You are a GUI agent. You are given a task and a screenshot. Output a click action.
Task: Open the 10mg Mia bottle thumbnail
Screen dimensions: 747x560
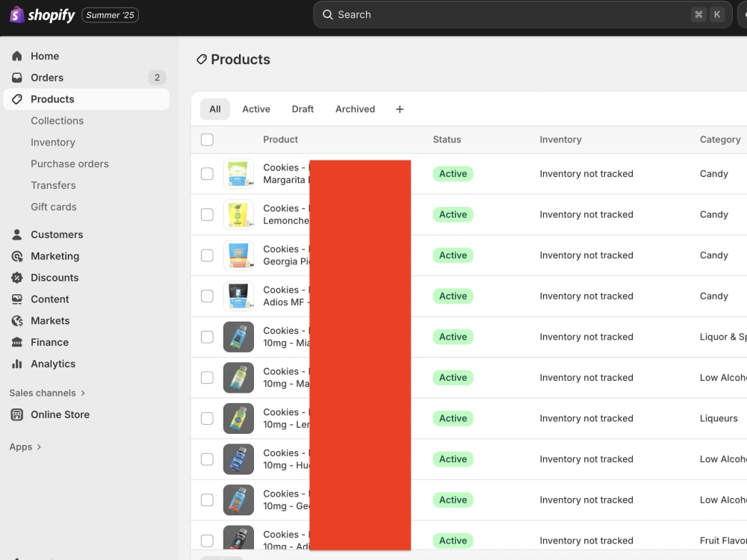tap(238, 337)
